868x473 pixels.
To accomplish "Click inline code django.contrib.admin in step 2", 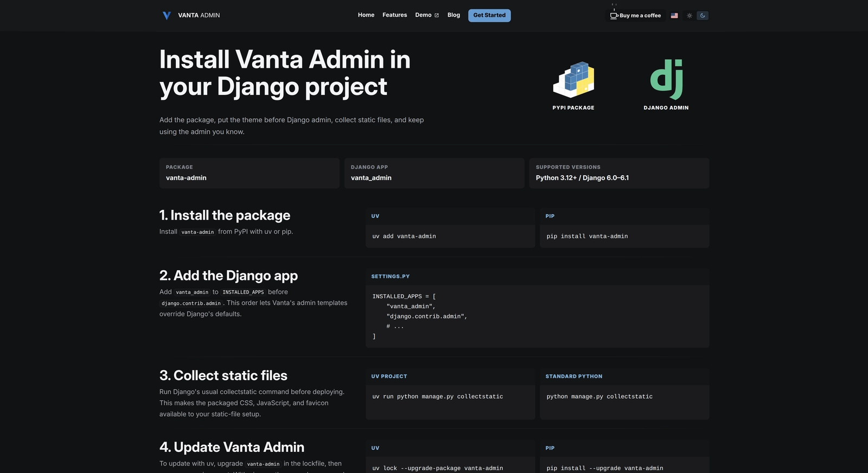I will [191, 304].
